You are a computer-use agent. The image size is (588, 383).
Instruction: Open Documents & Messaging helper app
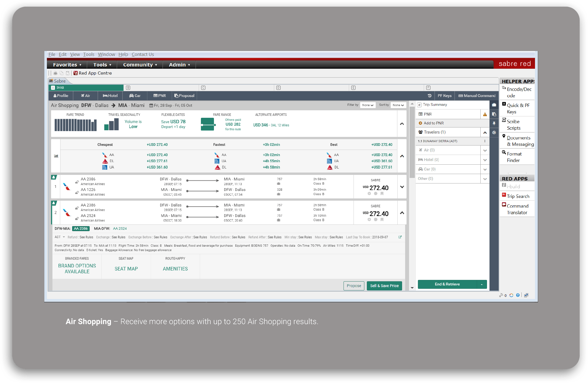click(x=517, y=141)
